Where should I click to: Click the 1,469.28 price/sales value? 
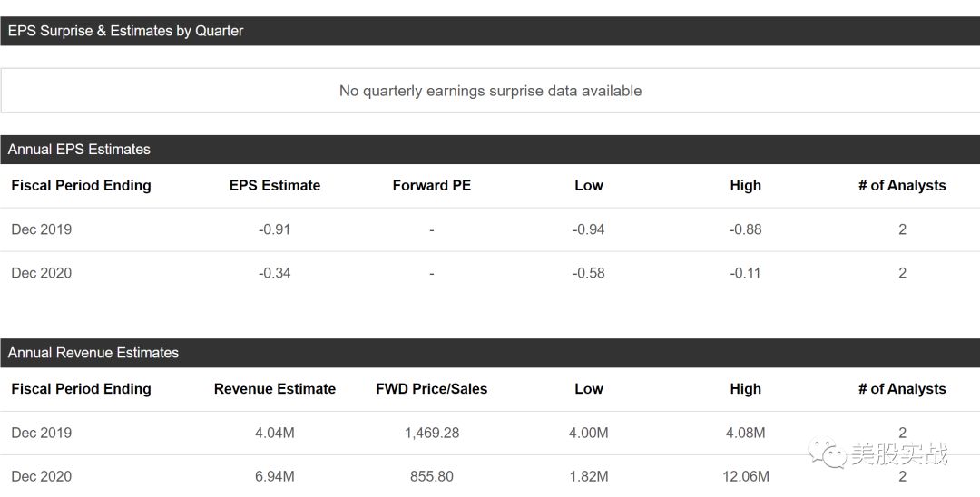tap(432, 433)
